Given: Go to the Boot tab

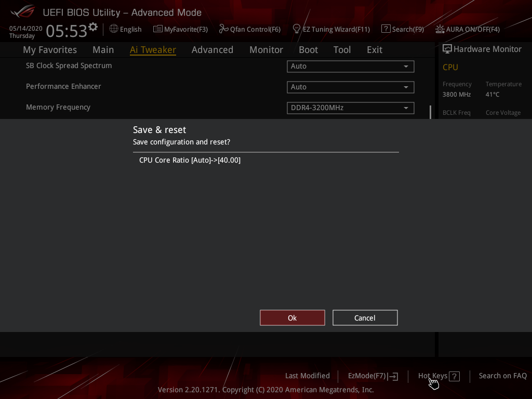Looking at the screenshot, I should (x=308, y=50).
